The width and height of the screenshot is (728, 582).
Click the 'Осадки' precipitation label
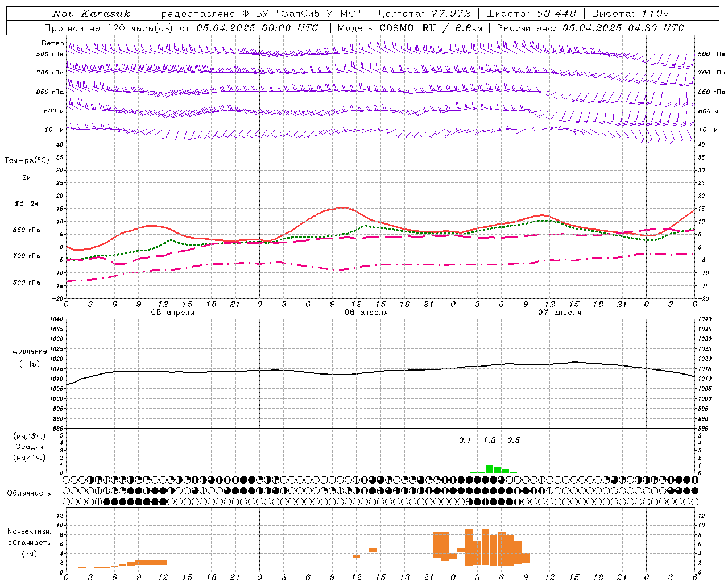click(x=29, y=447)
